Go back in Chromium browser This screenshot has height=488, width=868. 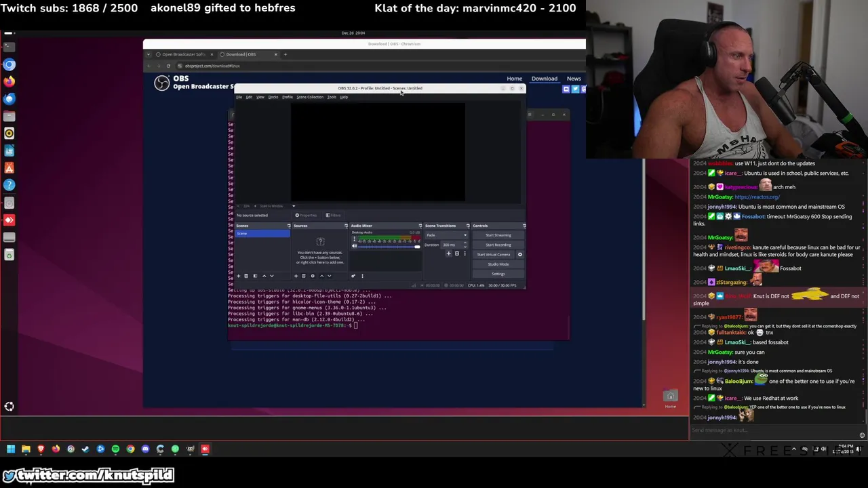[149, 66]
